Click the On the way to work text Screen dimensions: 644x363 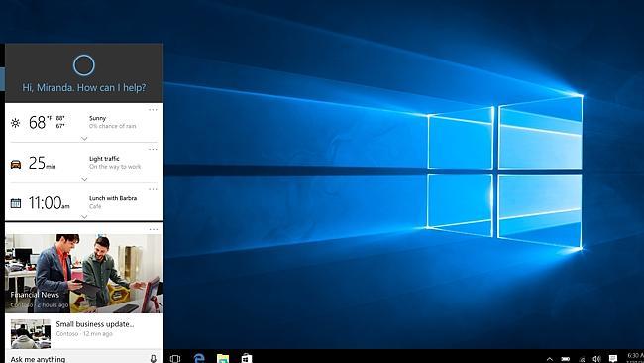point(115,167)
